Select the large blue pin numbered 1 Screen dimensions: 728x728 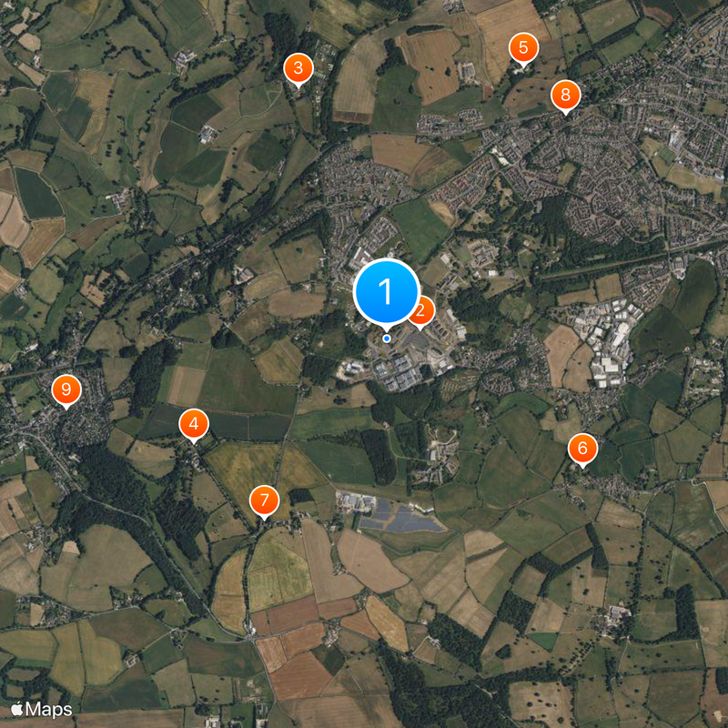(386, 292)
